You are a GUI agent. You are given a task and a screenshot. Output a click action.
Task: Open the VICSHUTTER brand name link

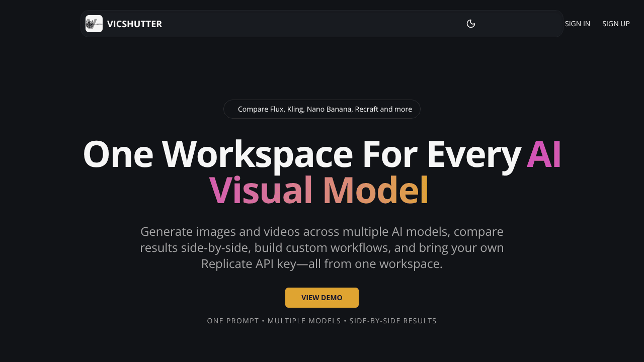tap(134, 24)
